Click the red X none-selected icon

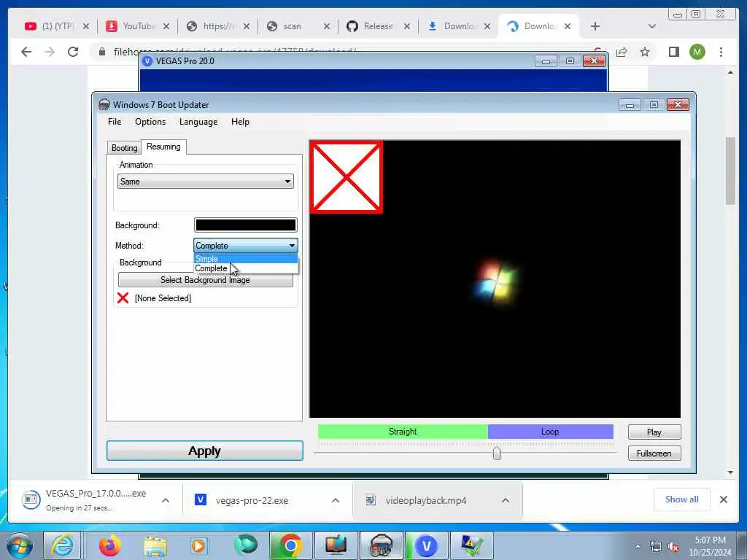coord(123,298)
